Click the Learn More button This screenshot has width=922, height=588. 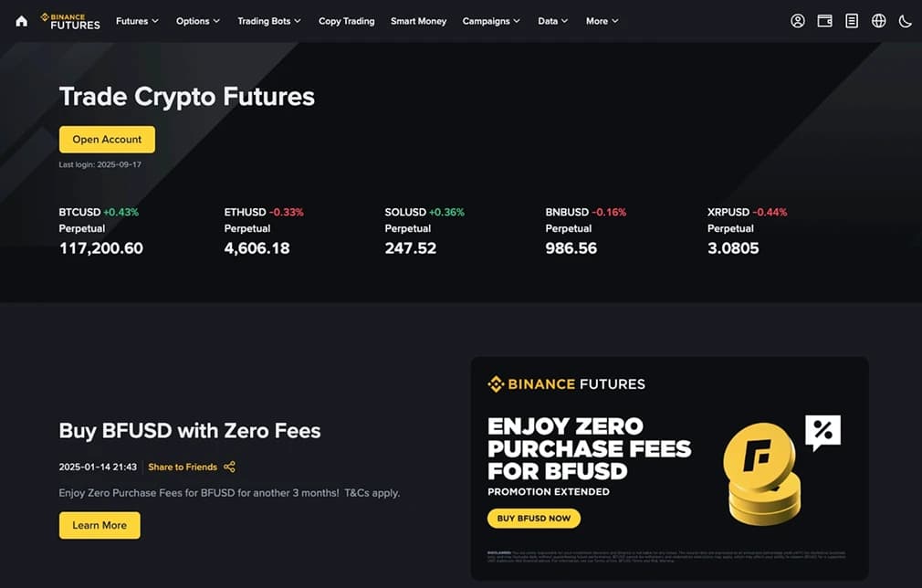tap(100, 525)
